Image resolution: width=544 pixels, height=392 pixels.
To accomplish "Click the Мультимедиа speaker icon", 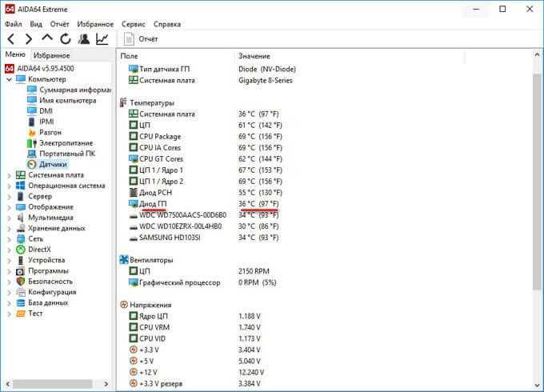I will (21, 218).
